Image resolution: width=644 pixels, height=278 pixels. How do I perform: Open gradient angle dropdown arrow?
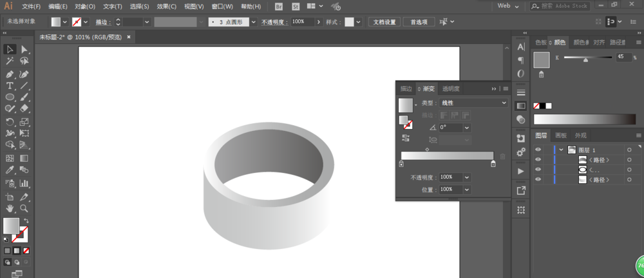pos(467,128)
